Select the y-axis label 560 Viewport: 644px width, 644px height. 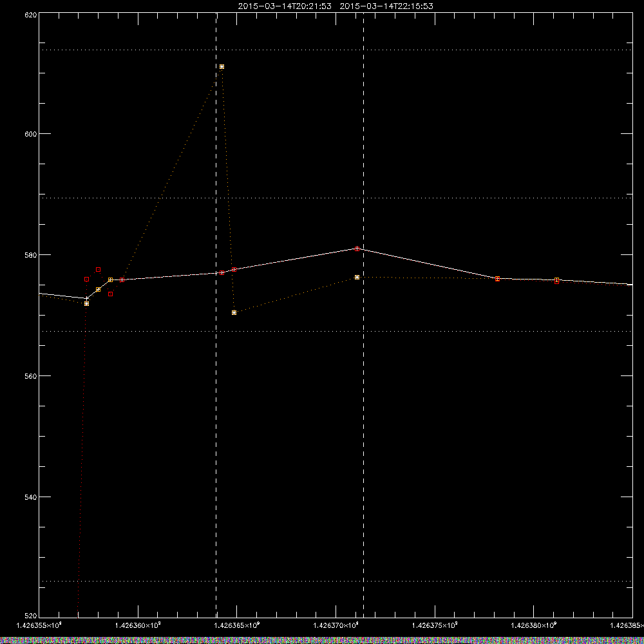click(x=31, y=376)
